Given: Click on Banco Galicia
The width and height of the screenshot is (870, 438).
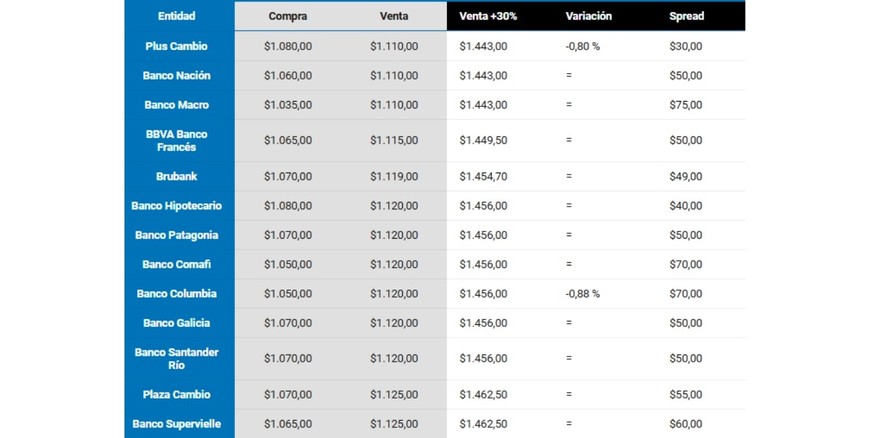Looking at the screenshot, I should tap(177, 323).
